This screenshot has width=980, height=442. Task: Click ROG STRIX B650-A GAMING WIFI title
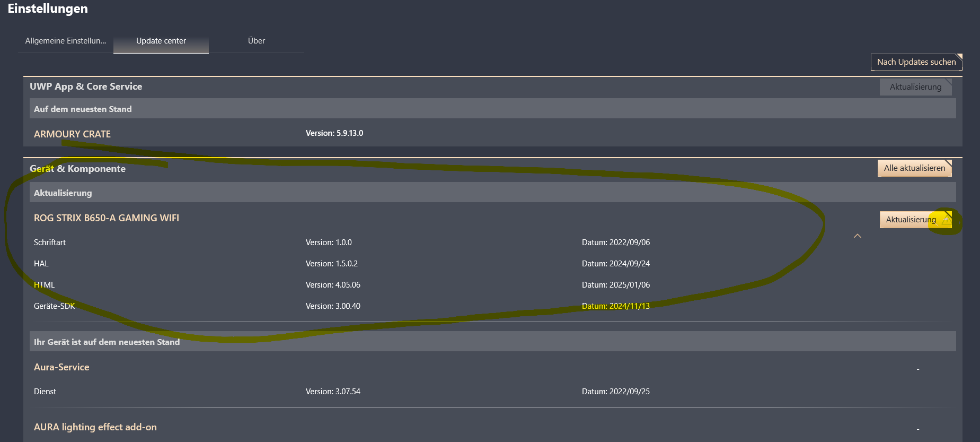[107, 218]
